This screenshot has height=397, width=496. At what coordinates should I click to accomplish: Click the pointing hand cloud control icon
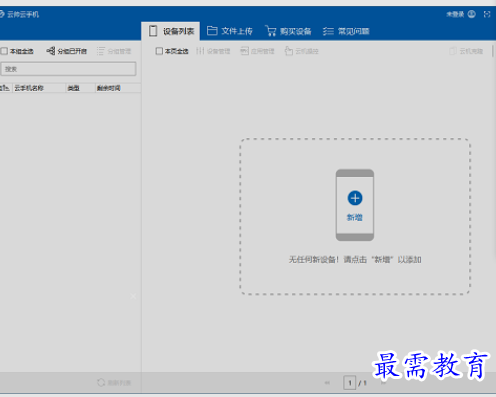(289, 51)
